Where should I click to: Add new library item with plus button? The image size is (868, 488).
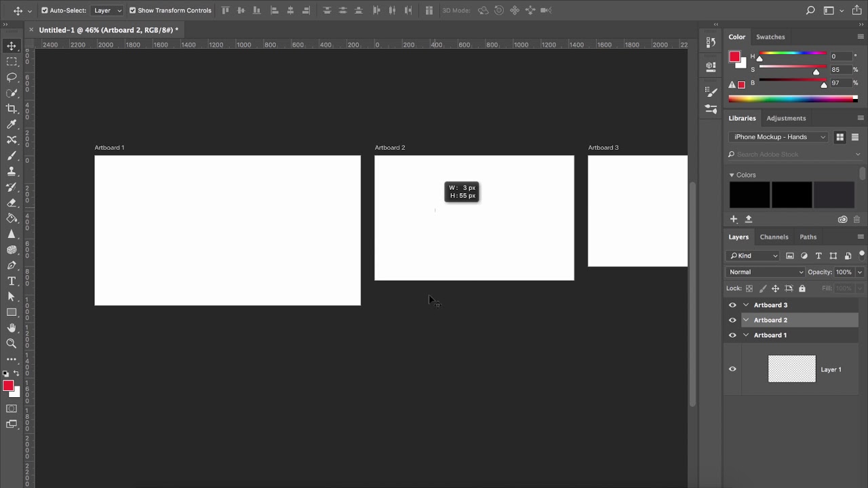coord(733,219)
